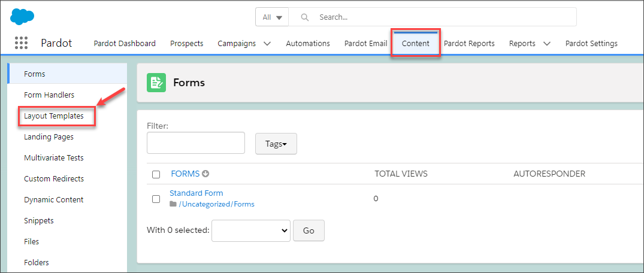Open the Pardot Email tab
Viewport: 644px width, 273px height.
365,43
